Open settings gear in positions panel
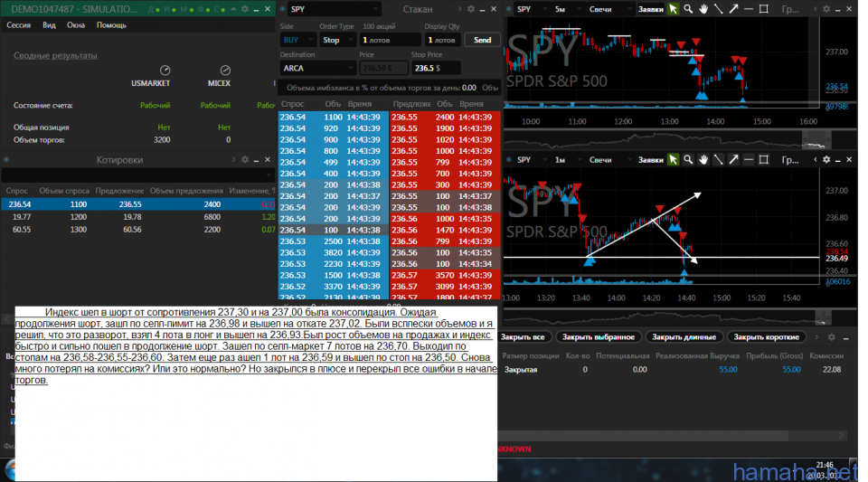This screenshot has height=482, width=868. (x=831, y=337)
